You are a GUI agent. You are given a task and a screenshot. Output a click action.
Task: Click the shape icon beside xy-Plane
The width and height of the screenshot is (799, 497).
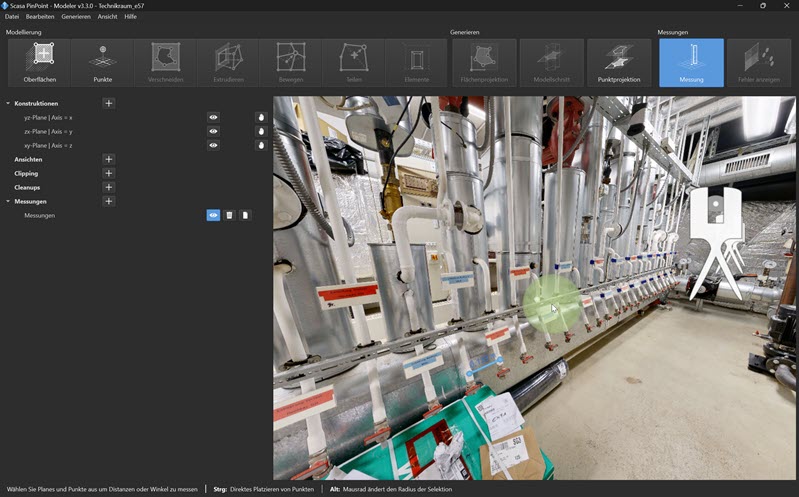[261, 145]
